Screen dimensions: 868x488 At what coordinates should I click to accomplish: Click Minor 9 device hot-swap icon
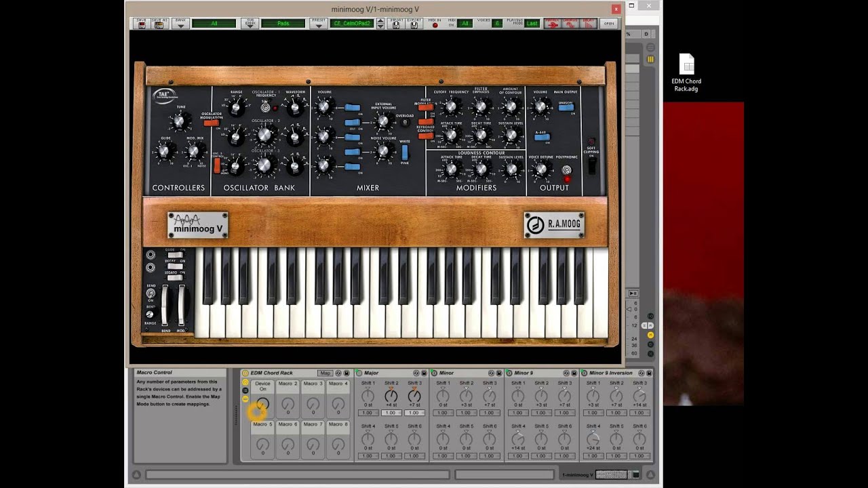(x=566, y=373)
